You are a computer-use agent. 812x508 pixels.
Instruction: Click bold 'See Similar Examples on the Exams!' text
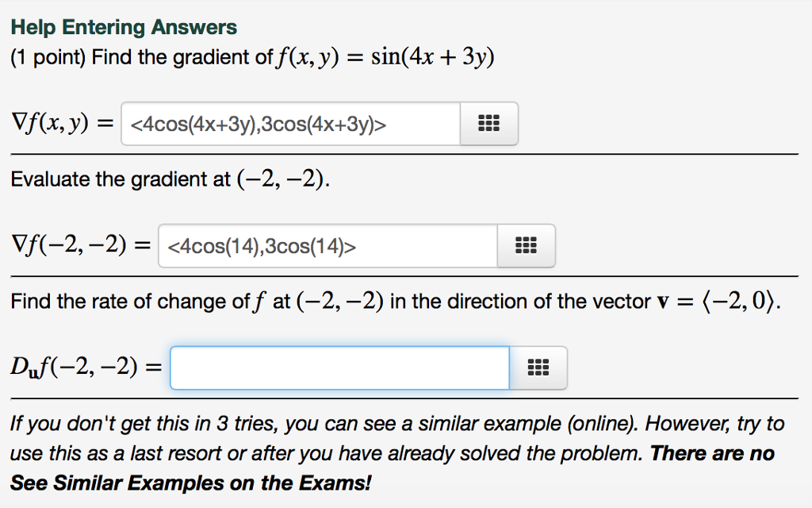(190, 483)
